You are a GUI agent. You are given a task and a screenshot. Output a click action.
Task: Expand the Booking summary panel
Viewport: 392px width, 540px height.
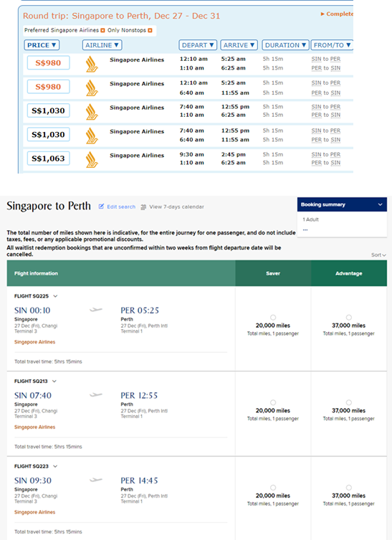click(x=380, y=204)
